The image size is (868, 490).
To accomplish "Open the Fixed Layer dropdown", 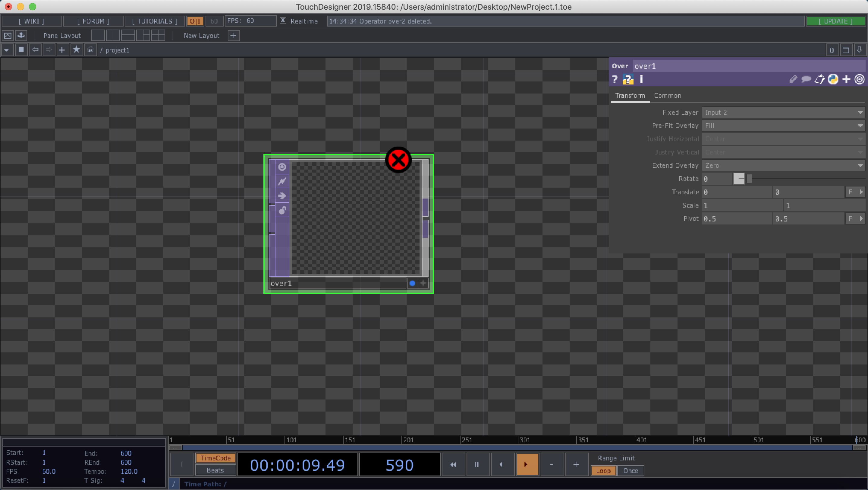I will 782,112.
